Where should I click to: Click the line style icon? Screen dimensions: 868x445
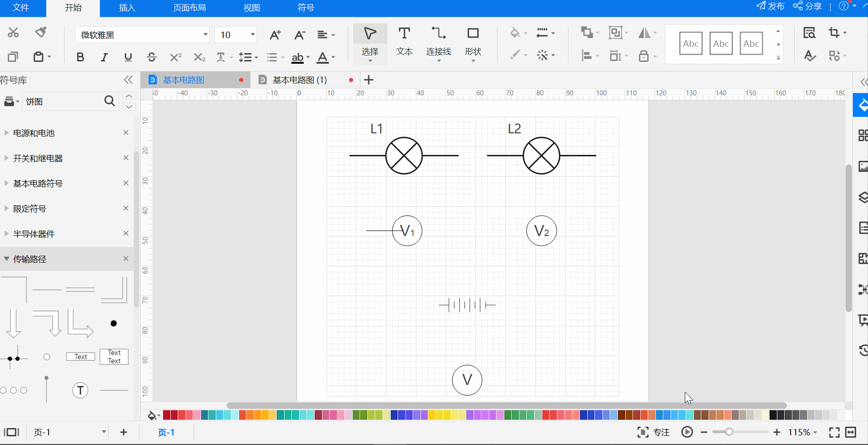point(542,33)
